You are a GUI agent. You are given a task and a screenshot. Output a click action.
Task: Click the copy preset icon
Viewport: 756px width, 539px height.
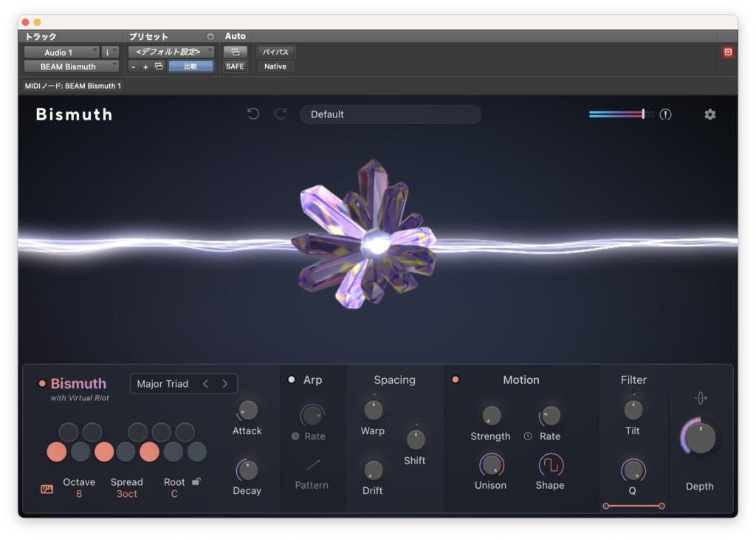point(159,66)
